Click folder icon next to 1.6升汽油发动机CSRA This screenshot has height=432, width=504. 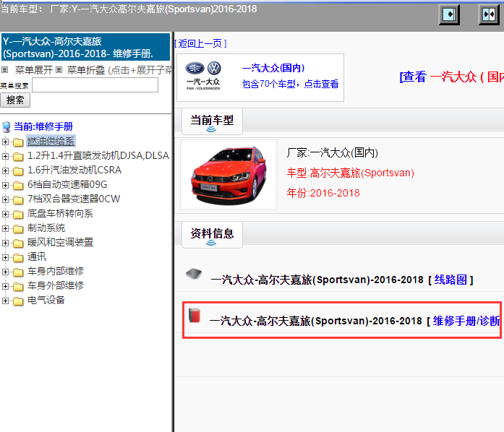point(18,170)
